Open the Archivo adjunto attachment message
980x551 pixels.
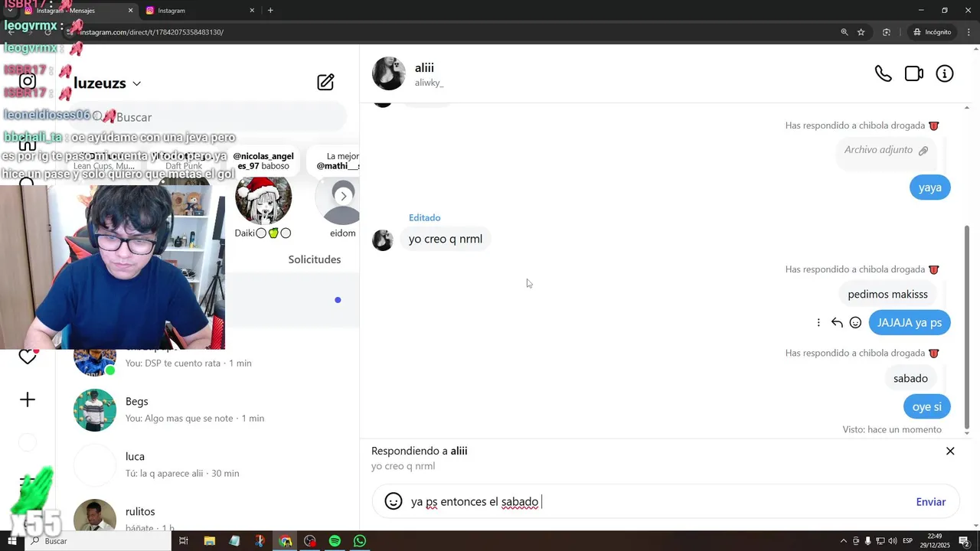[x=886, y=150]
